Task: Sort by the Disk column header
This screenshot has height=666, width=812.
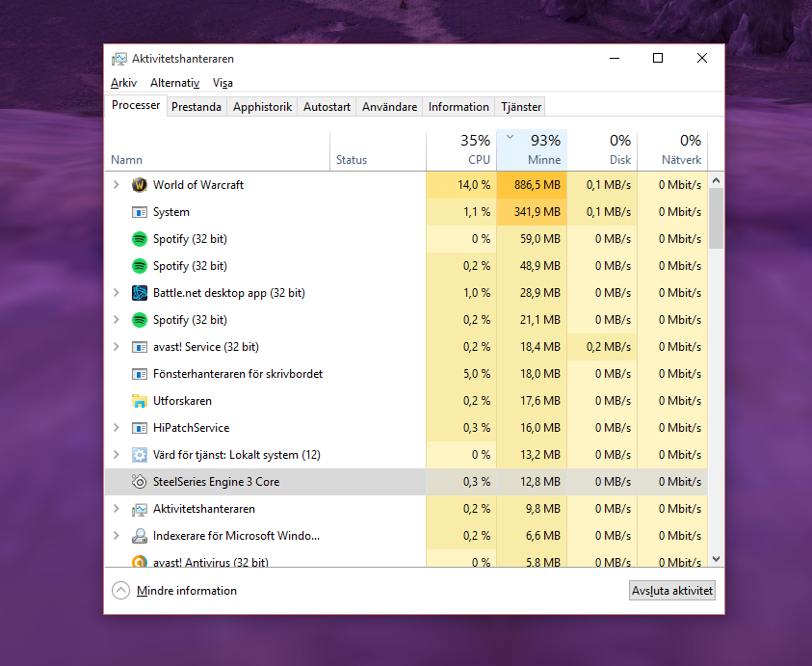Action: click(x=602, y=150)
